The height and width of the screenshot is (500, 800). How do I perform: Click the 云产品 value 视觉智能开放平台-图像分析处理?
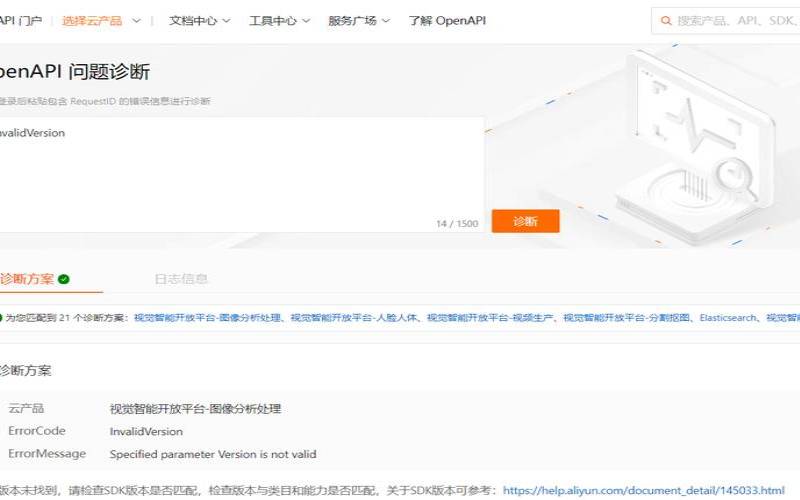[x=195, y=409]
